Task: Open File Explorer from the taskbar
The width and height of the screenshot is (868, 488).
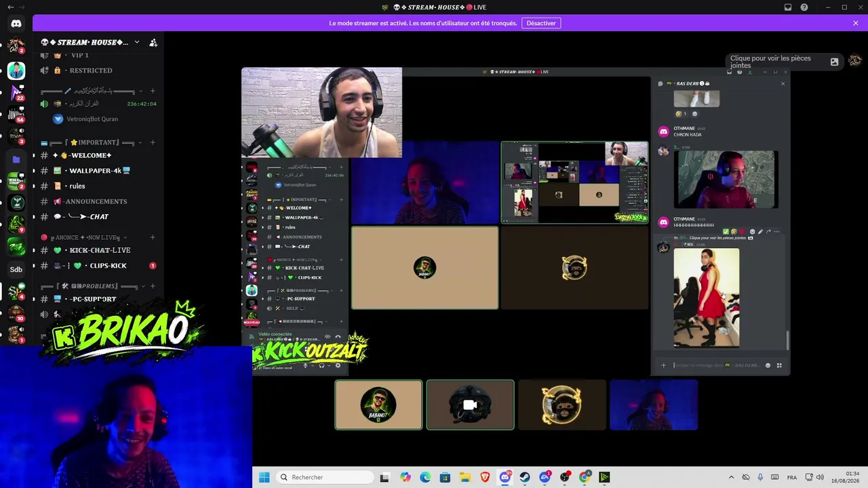Action: tap(465, 477)
